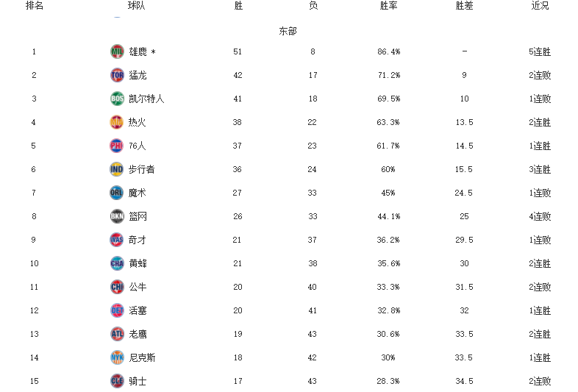
Task: Open the 骑士 team name link
Action: (138, 381)
